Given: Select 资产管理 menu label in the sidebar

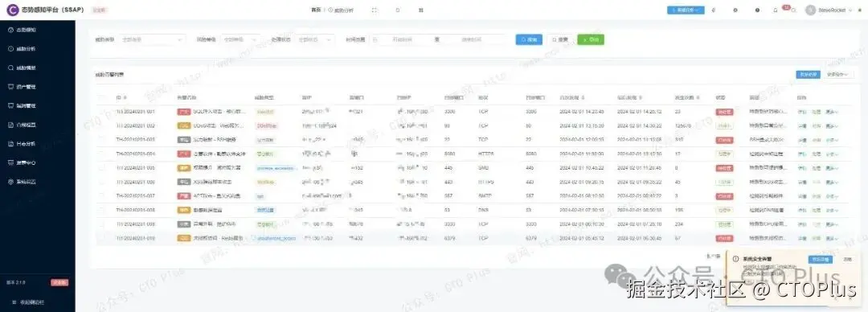Looking at the screenshot, I should pos(26,87).
